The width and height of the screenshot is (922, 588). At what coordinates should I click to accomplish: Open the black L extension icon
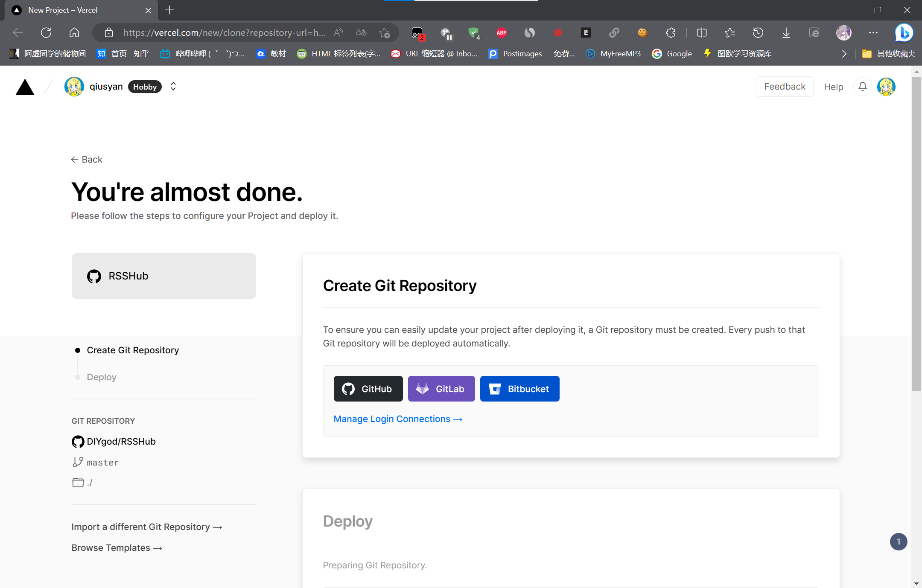coord(586,32)
